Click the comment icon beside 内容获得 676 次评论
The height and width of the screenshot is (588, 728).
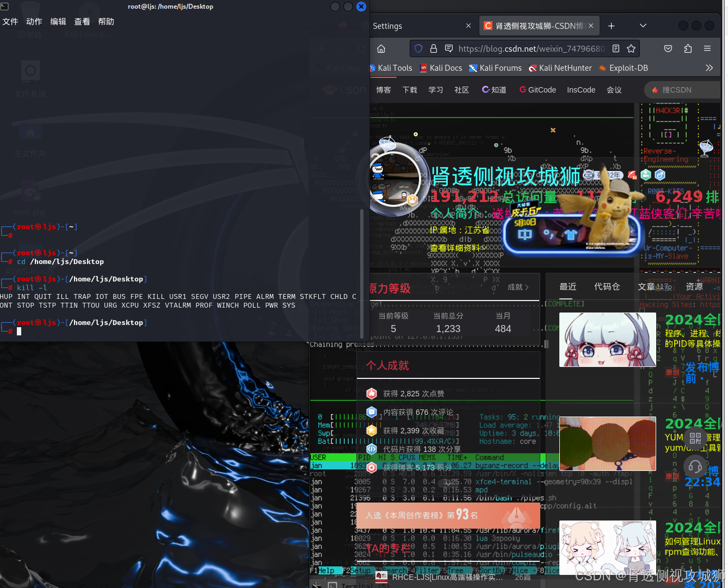[372, 412]
